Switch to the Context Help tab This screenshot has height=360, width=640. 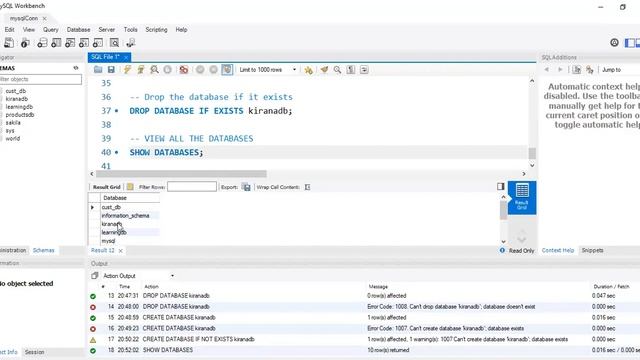click(x=558, y=250)
